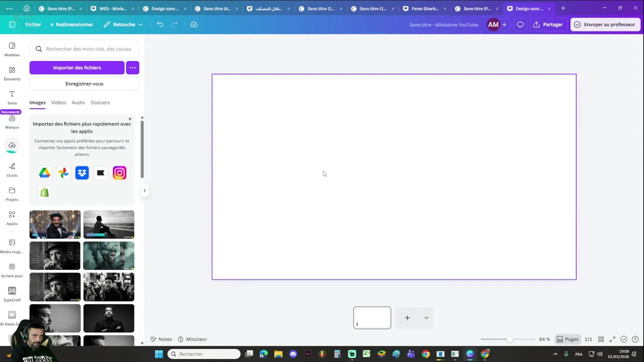This screenshot has width=644, height=362.
Task: Open add-page options chevron
Action: [x=426, y=318]
